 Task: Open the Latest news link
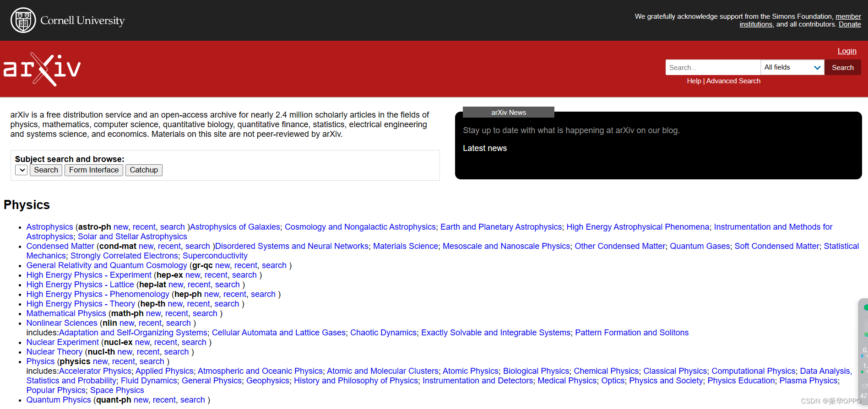point(485,148)
